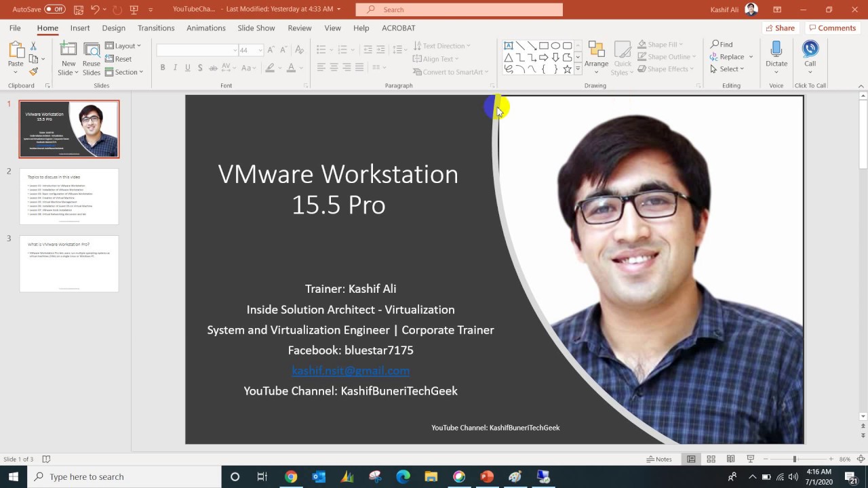Screen dimensions: 868x488
Task: Open Quick Styles gallery
Action: pyautogui.click(x=623, y=58)
